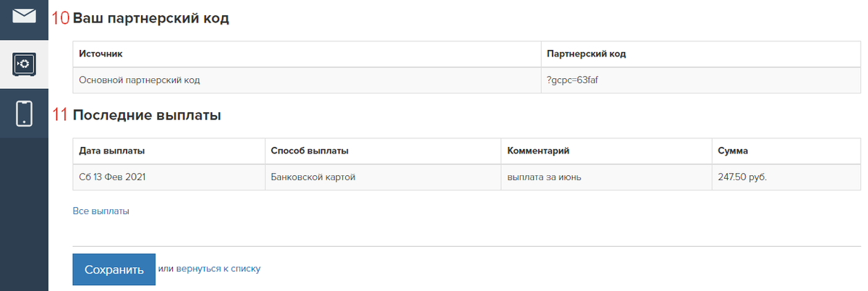Follow the вернуться к списку link
This screenshot has height=291, width=868.
218,269
